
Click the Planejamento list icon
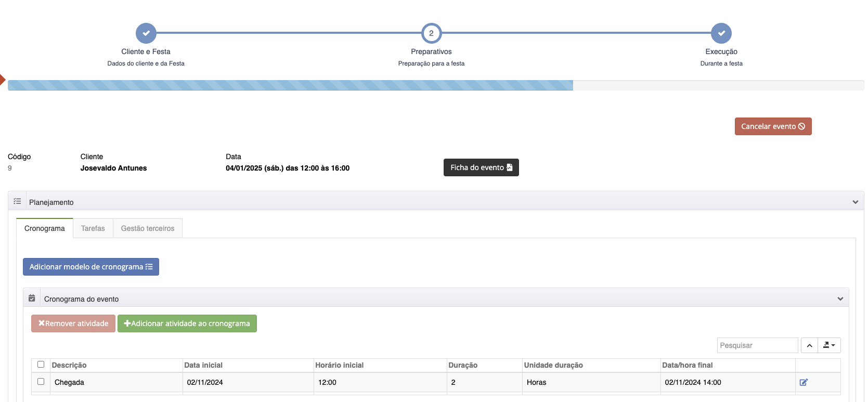17,201
